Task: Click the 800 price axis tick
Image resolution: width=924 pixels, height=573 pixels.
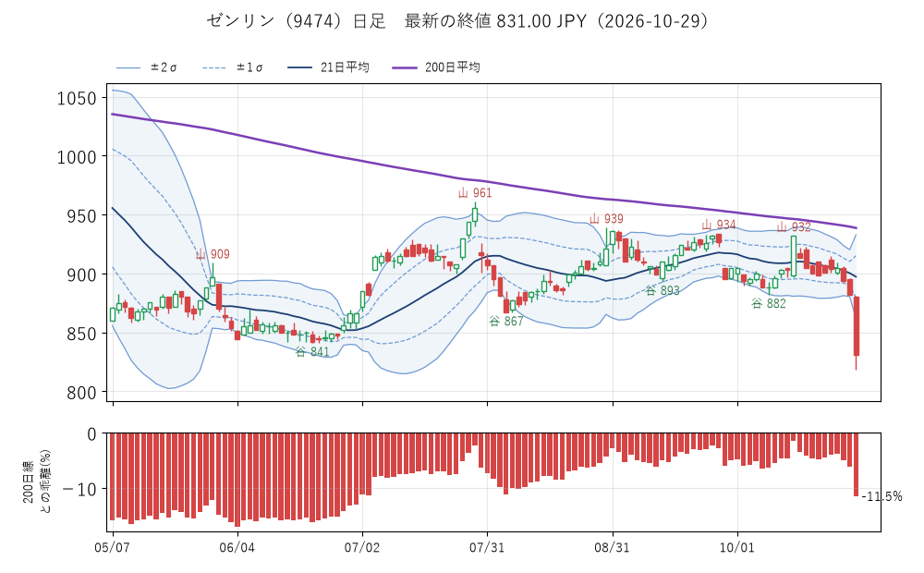Action: pos(81,393)
